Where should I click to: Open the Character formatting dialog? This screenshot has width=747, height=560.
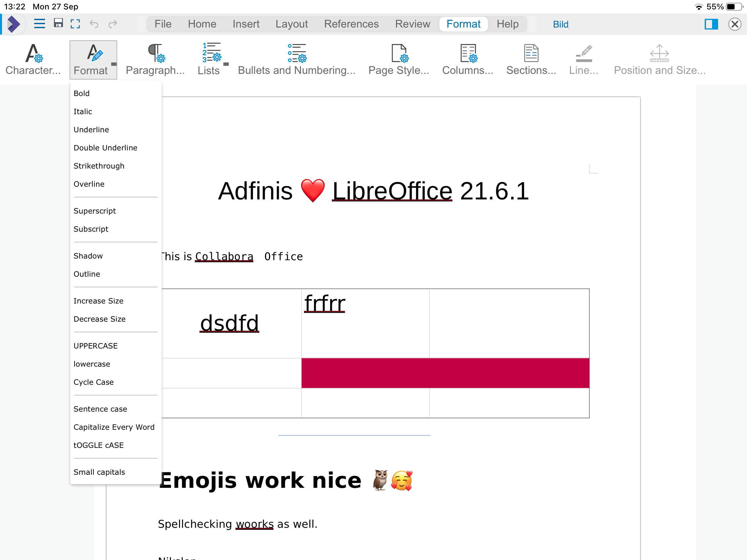click(33, 59)
